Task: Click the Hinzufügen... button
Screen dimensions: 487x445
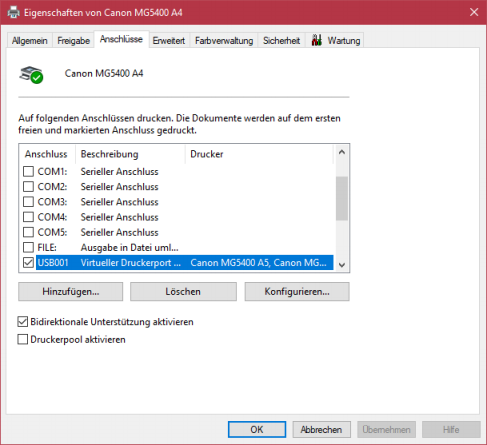Action: [x=71, y=292]
